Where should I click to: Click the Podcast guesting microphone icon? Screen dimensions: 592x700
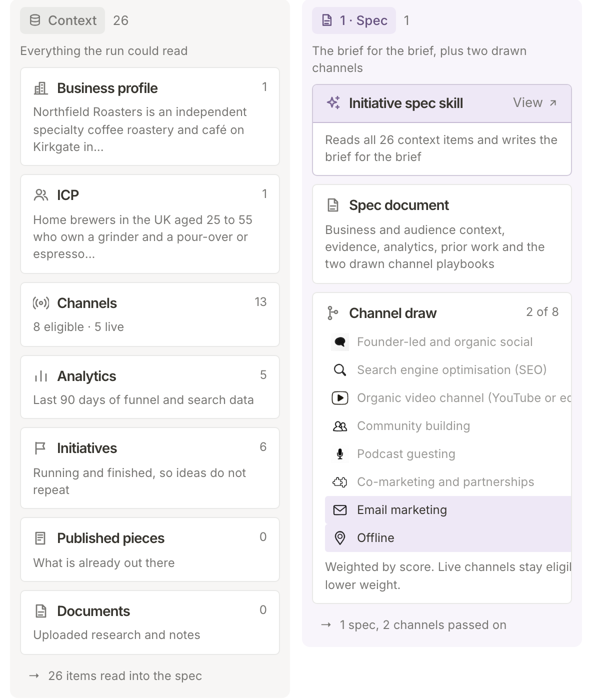point(340,454)
